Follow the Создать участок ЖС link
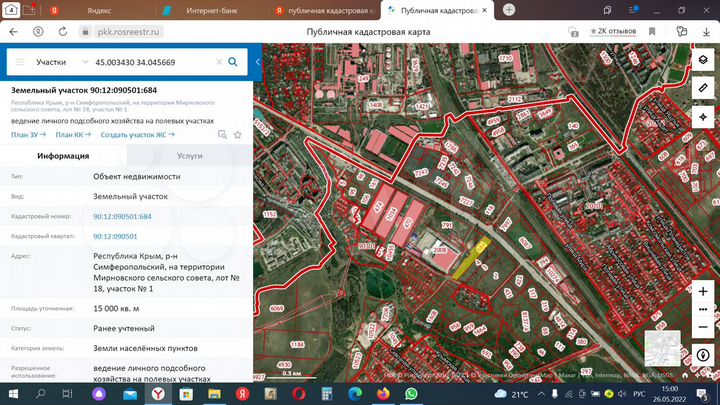The image size is (720, 405). coord(137,134)
